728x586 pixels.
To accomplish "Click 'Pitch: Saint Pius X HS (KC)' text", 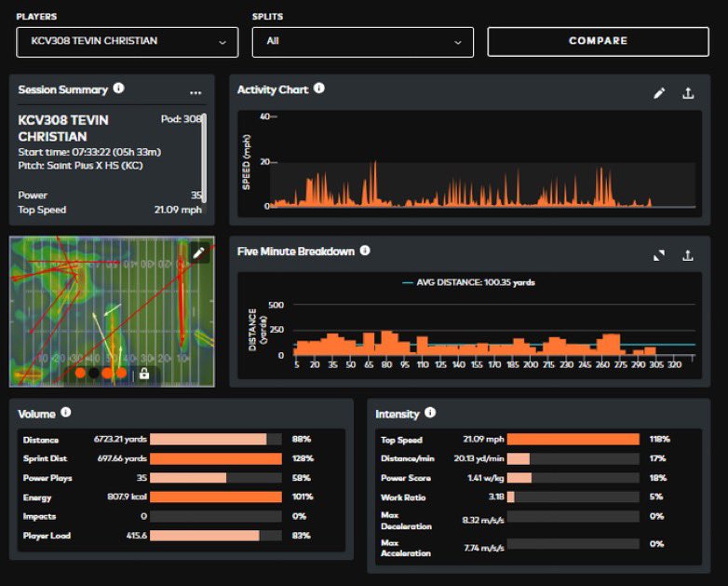I will point(80,166).
